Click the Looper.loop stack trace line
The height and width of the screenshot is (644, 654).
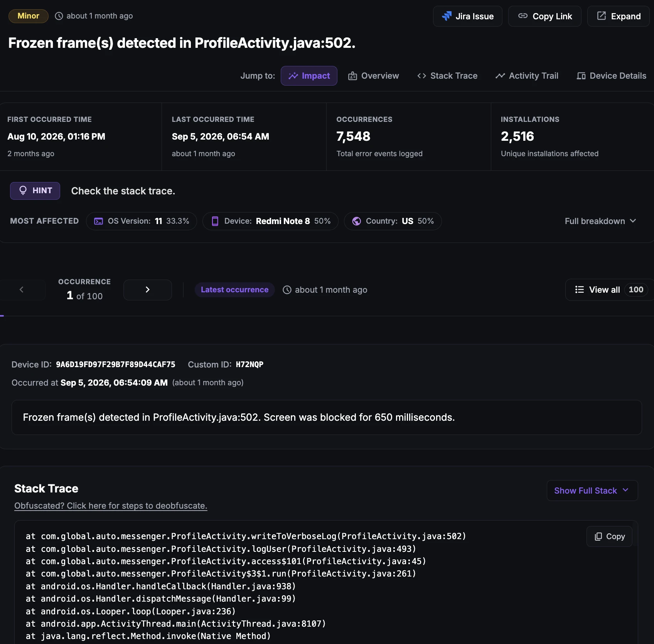131,611
